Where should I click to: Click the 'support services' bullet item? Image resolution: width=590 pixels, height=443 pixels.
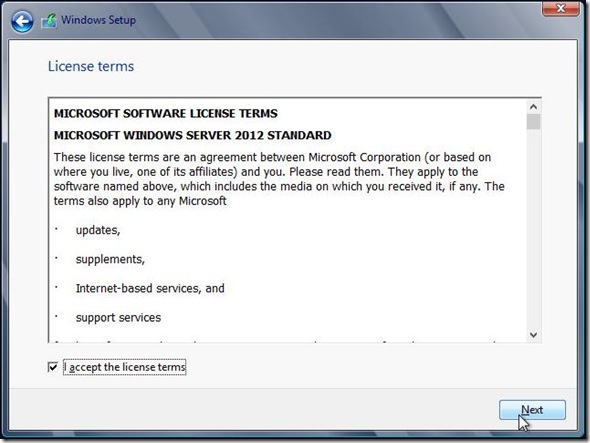point(118,318)
